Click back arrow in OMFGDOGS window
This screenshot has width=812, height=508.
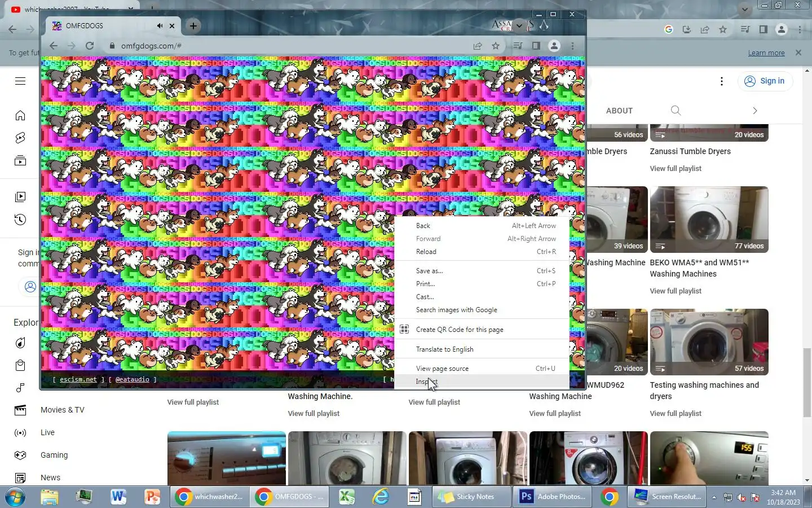(54, 46)
